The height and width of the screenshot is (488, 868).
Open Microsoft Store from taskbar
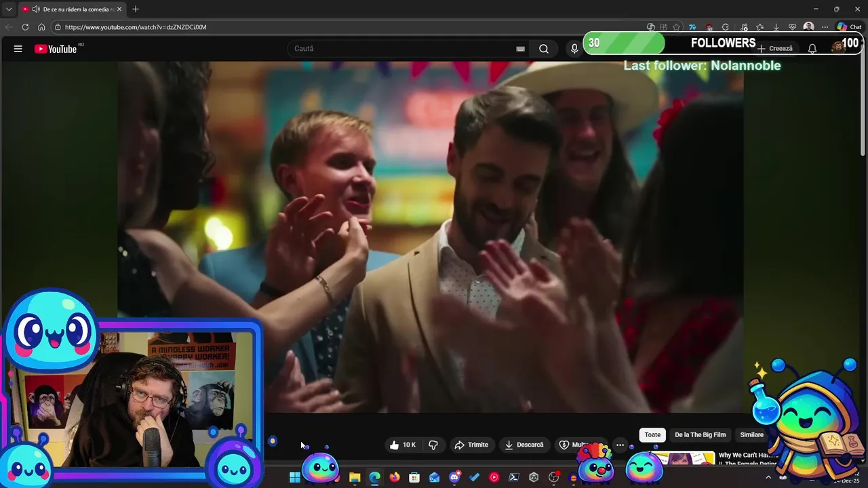[414, 478]
